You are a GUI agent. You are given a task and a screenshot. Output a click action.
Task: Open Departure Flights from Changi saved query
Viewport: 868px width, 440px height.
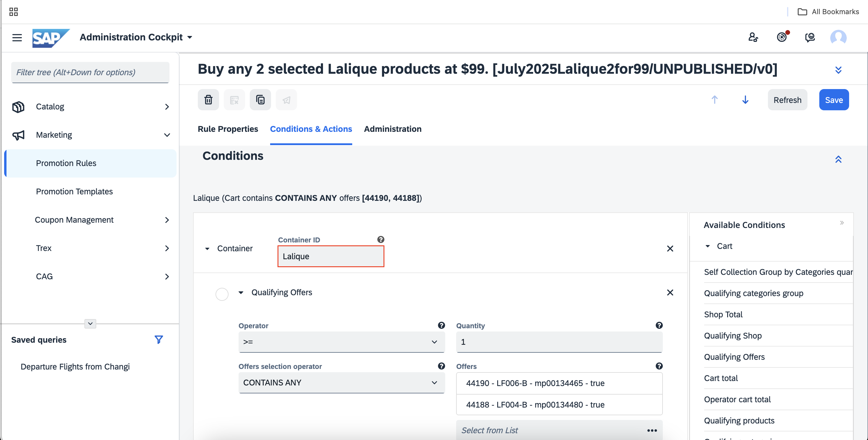tap(75, 367)
